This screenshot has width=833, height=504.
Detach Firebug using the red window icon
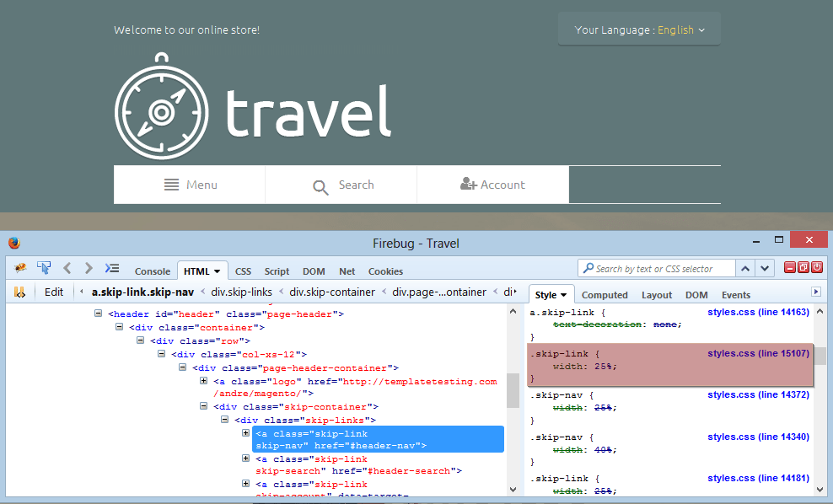(803, 267)
